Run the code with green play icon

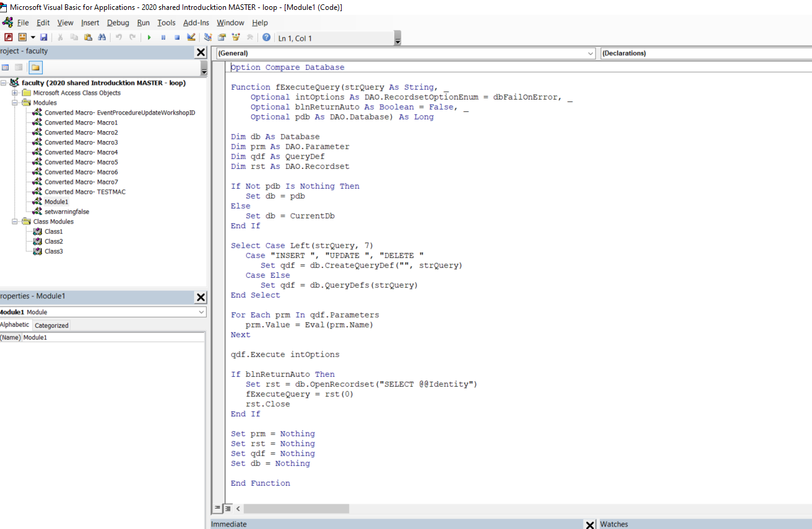click(149, 38)
